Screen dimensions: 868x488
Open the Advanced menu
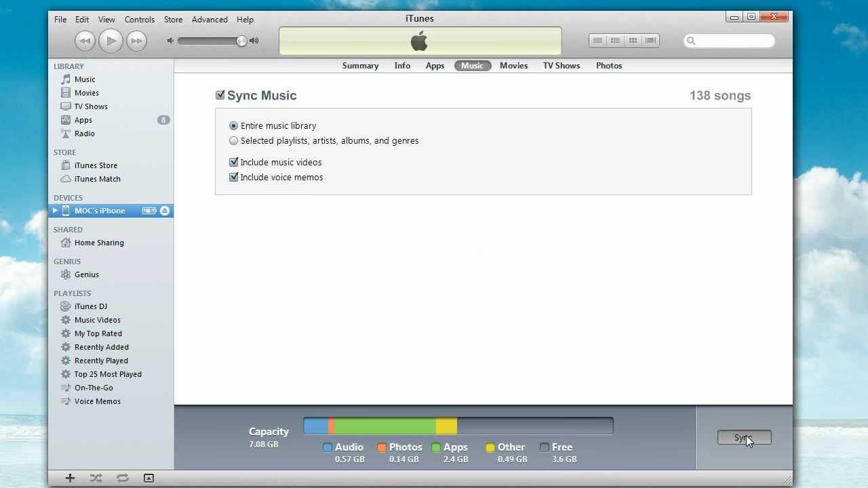(x=210, y=20)
